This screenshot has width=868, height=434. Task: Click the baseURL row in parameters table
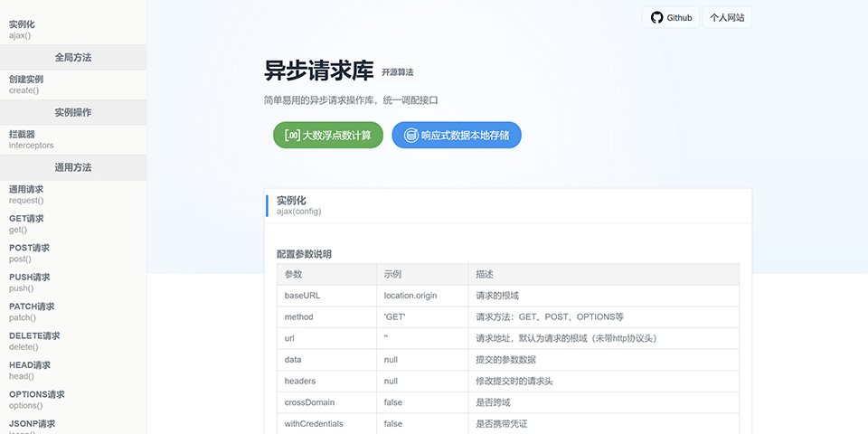tap(507, 296)
